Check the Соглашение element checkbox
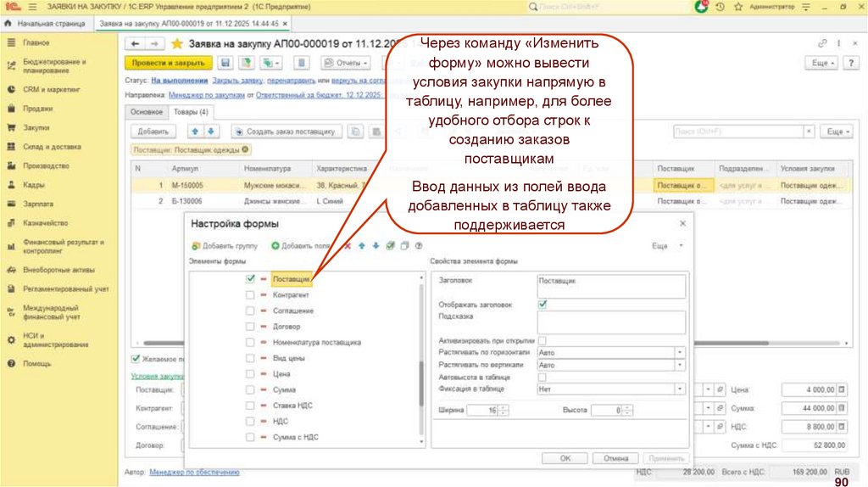 coord(250,311)
